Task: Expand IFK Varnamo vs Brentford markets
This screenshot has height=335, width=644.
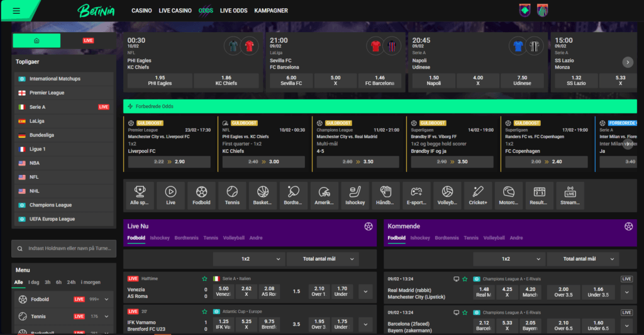Action: click(365, 324)
